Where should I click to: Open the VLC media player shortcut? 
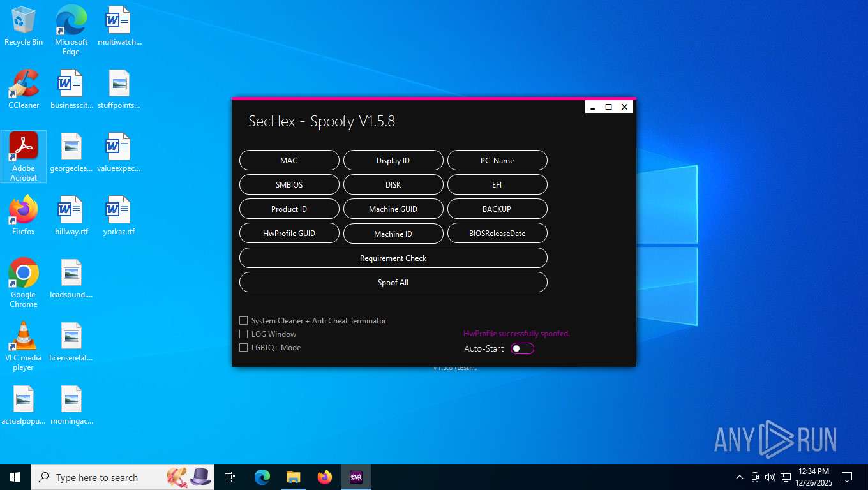[24, 346]
